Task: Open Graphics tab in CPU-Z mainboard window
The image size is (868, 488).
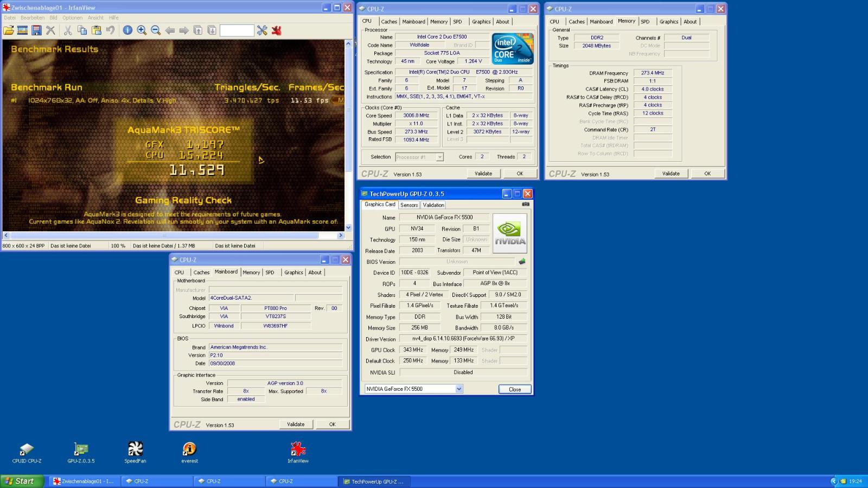Action: point(293,272)
